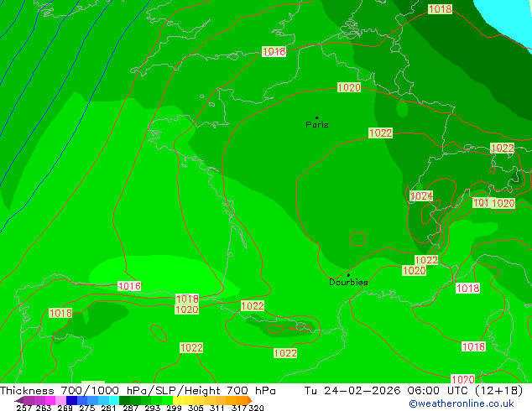Click legend value 320
This screenshot has height=411, width=532.
coord(256,408)
